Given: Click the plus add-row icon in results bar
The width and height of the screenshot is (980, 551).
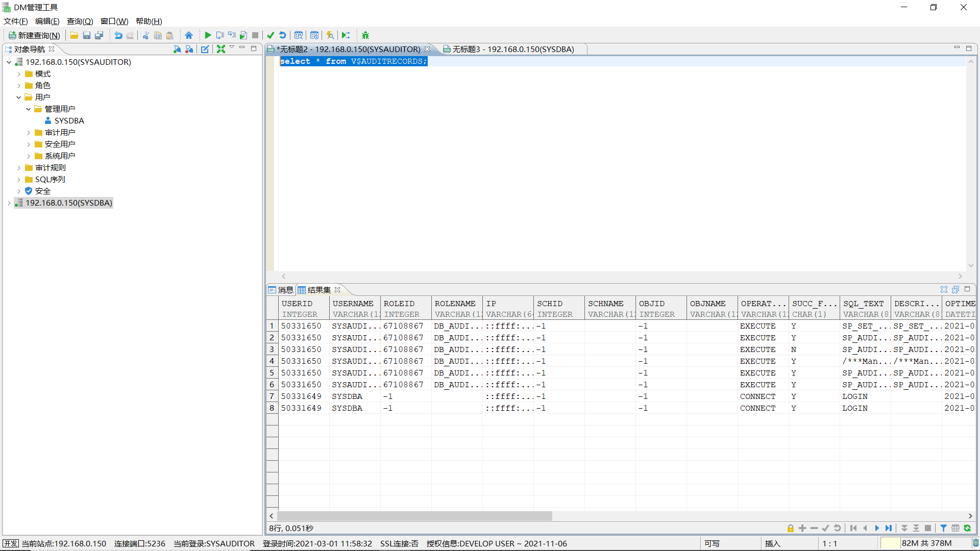Looking at the screenshot, I should pyautogui.click(x=802, y=528).
